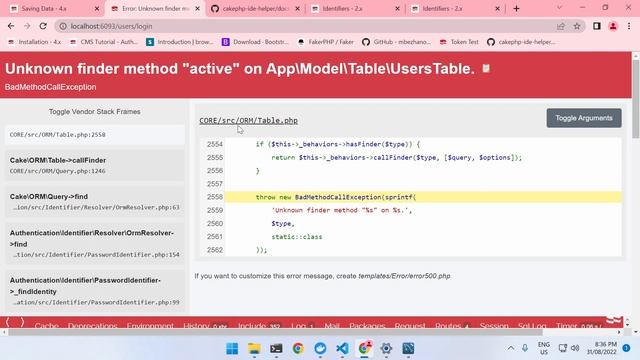Image resolution: width=640 pixels, height=360 pixels.
Task: Show hidden system tray icons
Action: (x=511, y=348)
